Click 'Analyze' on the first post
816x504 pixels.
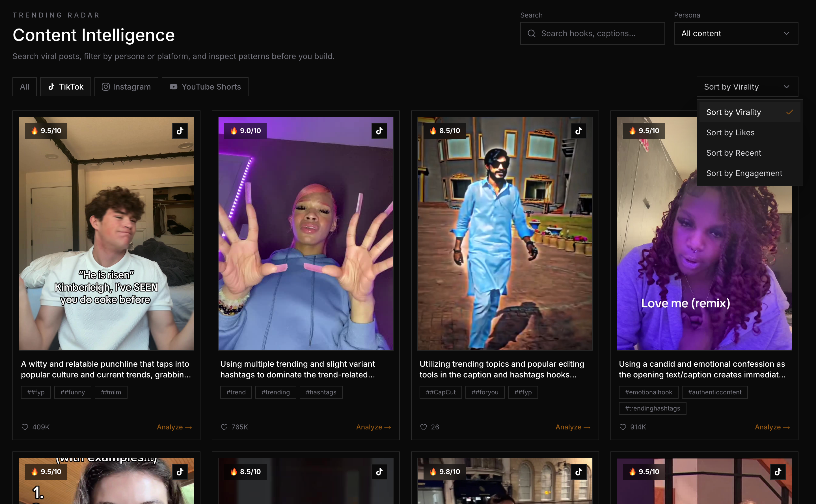pos(174,427)
